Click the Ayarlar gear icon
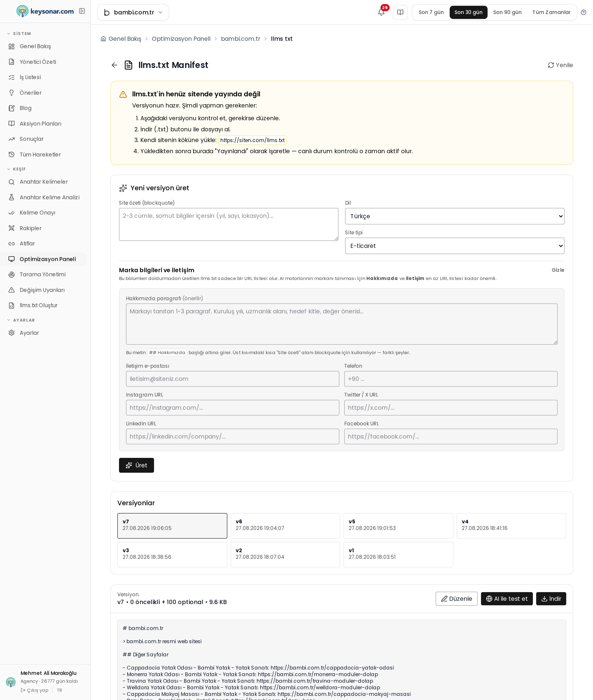 click(12, 333)
